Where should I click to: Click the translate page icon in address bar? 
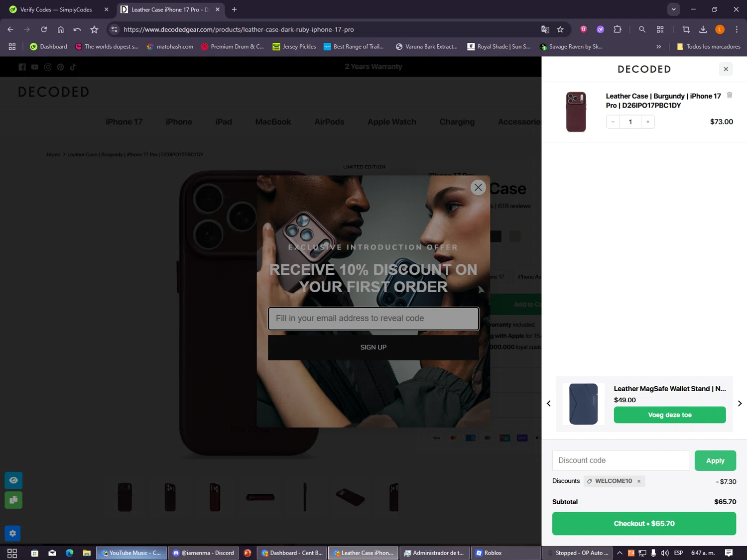545,29
